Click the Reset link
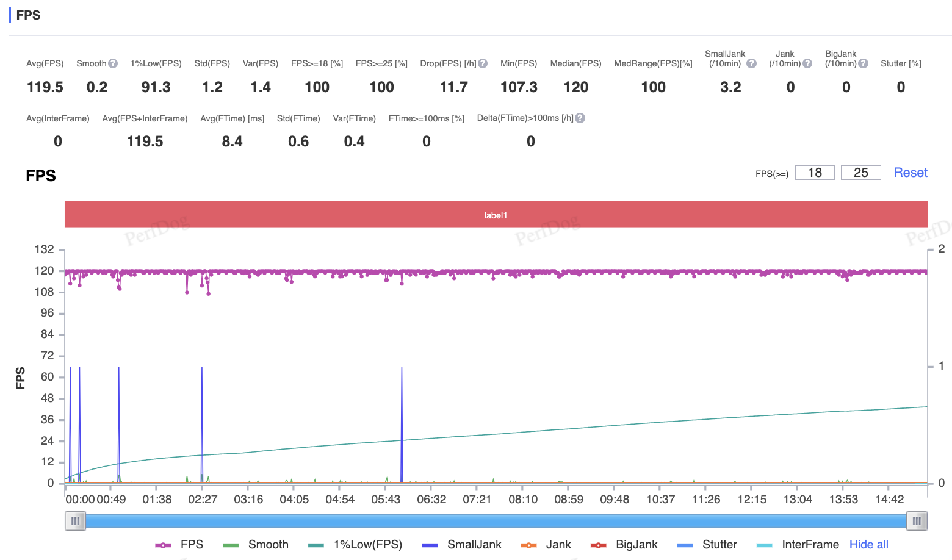This screenshot has height=560, width=952. click(x=911, y=173)
